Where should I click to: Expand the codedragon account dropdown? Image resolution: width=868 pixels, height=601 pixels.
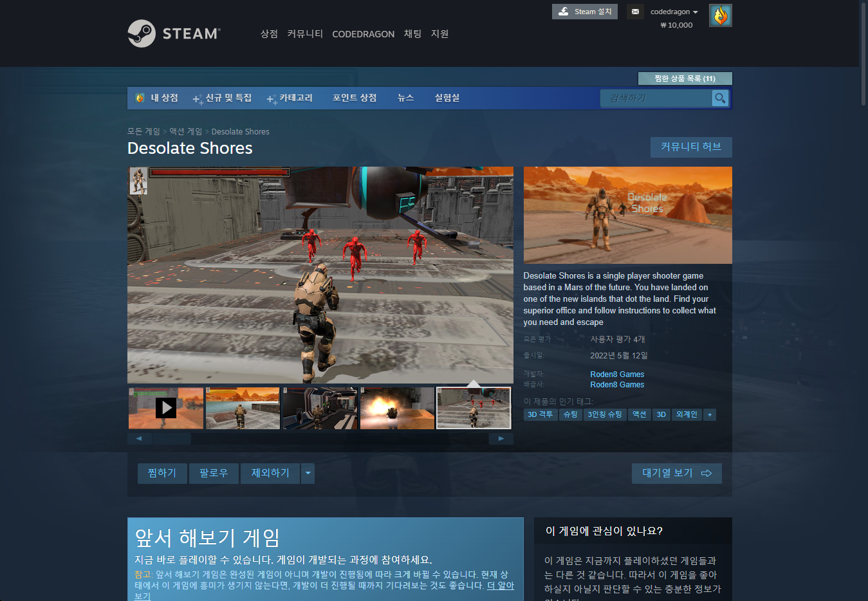tap(674, 12)
